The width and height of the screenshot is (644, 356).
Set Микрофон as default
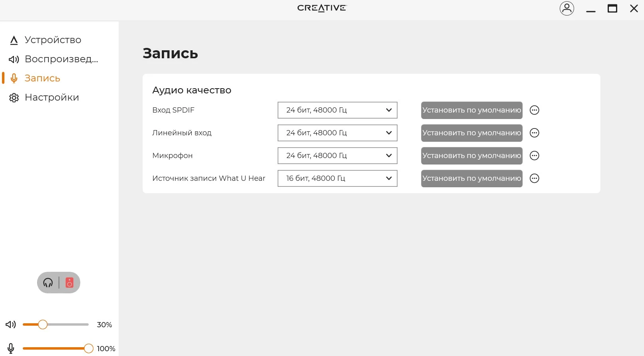[472, 156]
